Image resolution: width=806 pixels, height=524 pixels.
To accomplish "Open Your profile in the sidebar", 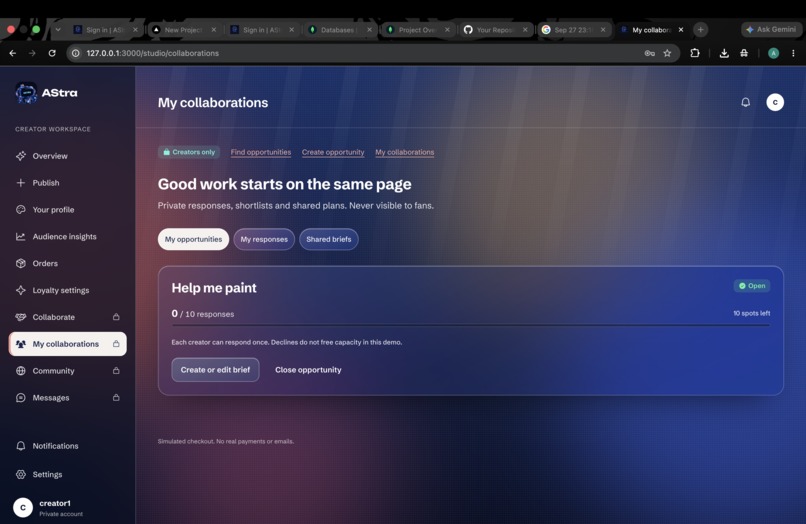I will [67, 209].
